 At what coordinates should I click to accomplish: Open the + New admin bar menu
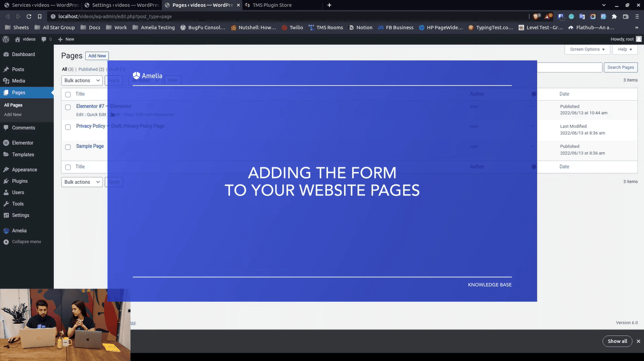(x=66, y=39)
